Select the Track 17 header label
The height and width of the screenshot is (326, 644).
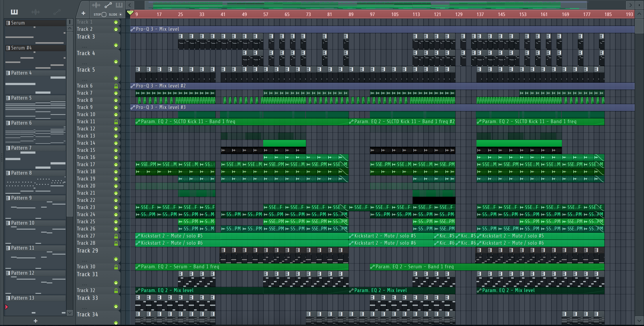pos(86,165)
